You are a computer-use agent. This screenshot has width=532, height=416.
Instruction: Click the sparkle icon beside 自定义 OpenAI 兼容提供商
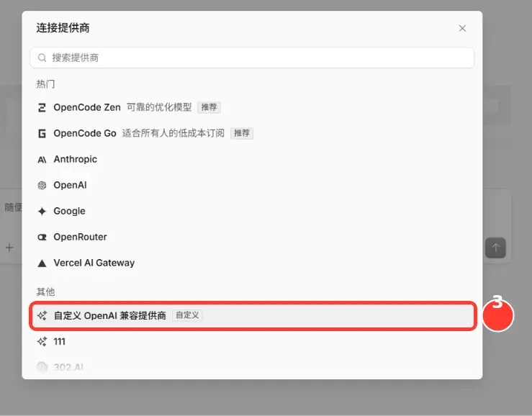point(42,315)
